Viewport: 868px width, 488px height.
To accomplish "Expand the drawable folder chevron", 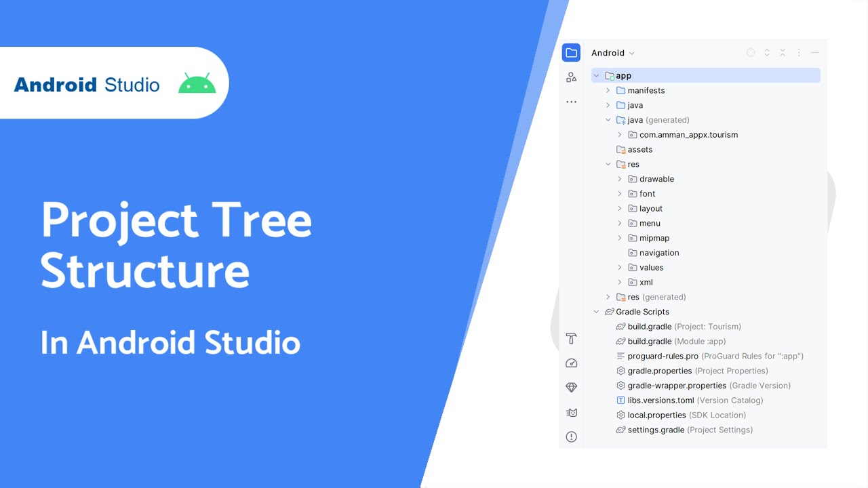I will (619, 179).
